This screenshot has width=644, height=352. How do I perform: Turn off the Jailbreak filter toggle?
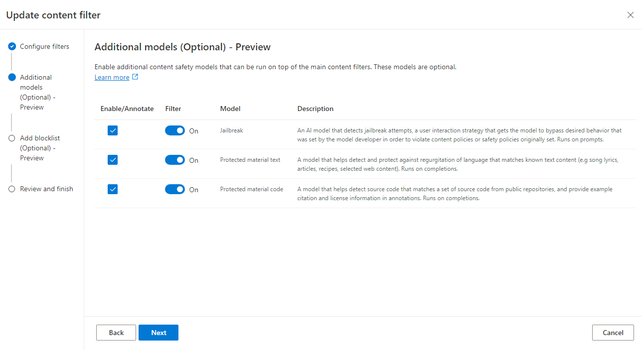(175, 130)
